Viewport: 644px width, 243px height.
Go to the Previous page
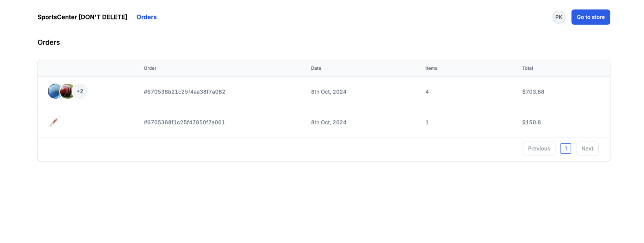tap(539, 149)
